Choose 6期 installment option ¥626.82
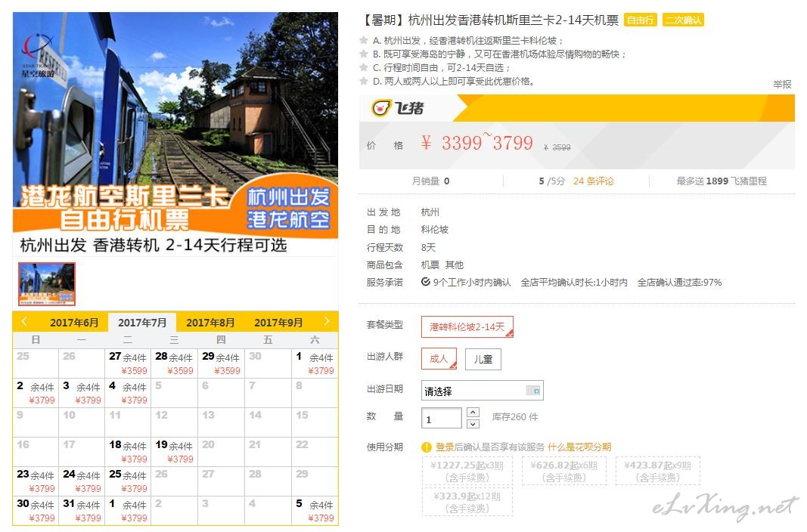 click(x=563, y=472)
